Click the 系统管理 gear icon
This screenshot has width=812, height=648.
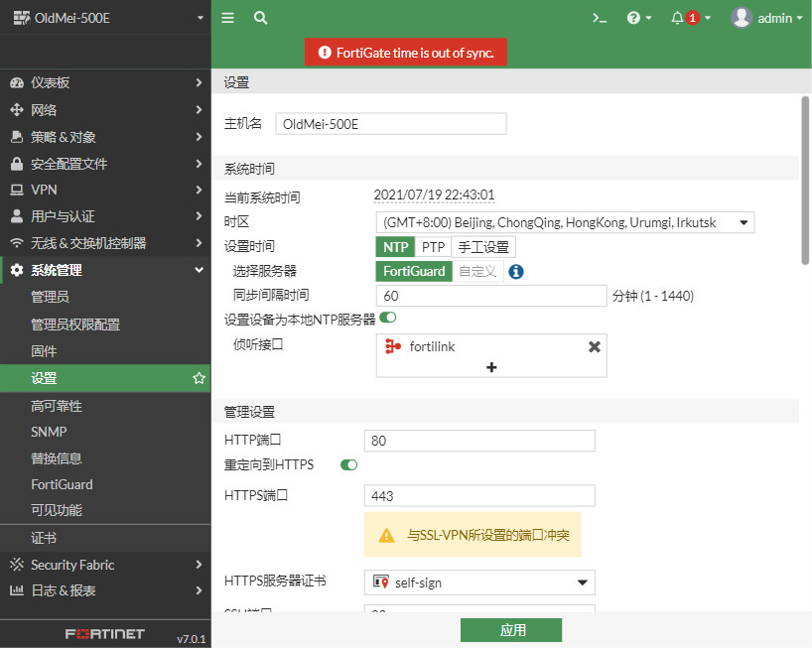click(17, 270)
